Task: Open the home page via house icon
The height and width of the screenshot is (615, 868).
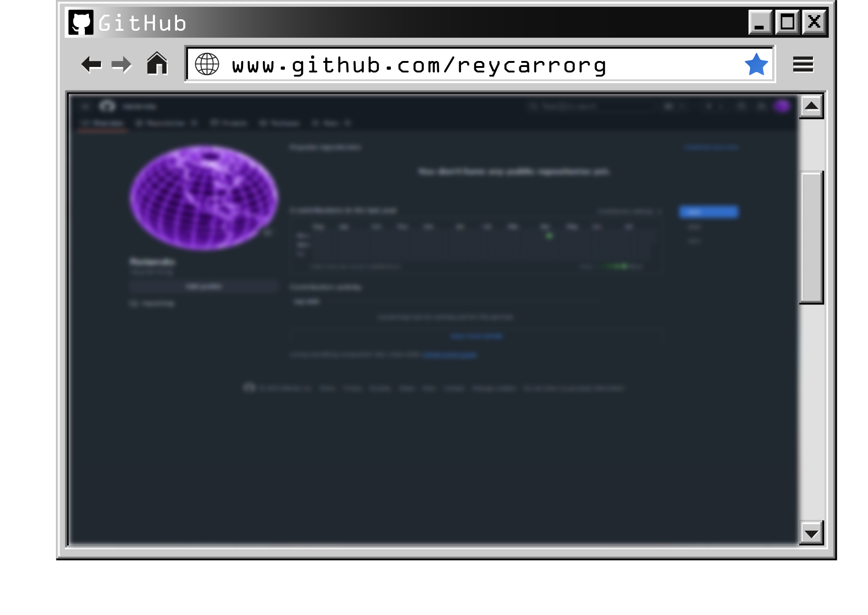Action: click(157, 63)
